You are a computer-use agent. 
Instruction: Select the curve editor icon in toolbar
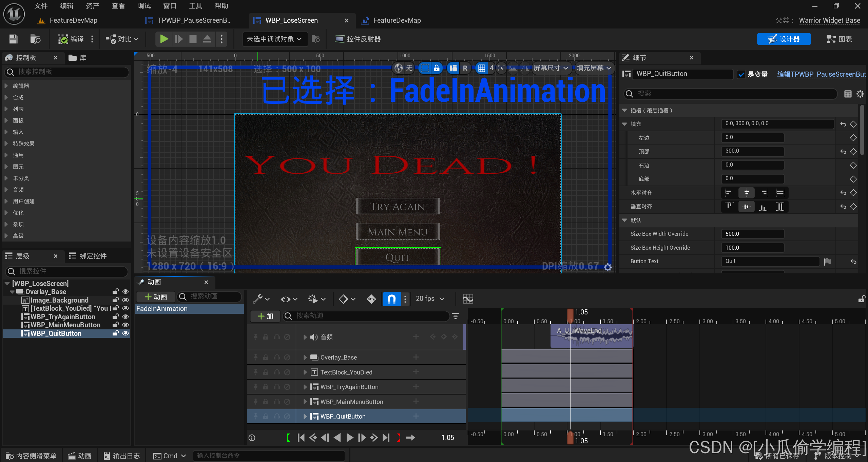pyautogui.click(x=468, y=299)
